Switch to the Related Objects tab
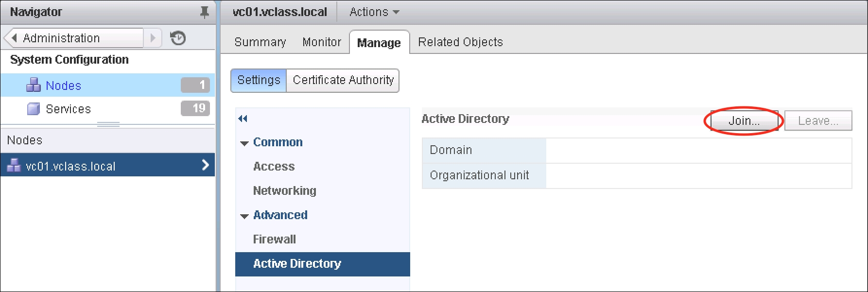 (460, 42)
